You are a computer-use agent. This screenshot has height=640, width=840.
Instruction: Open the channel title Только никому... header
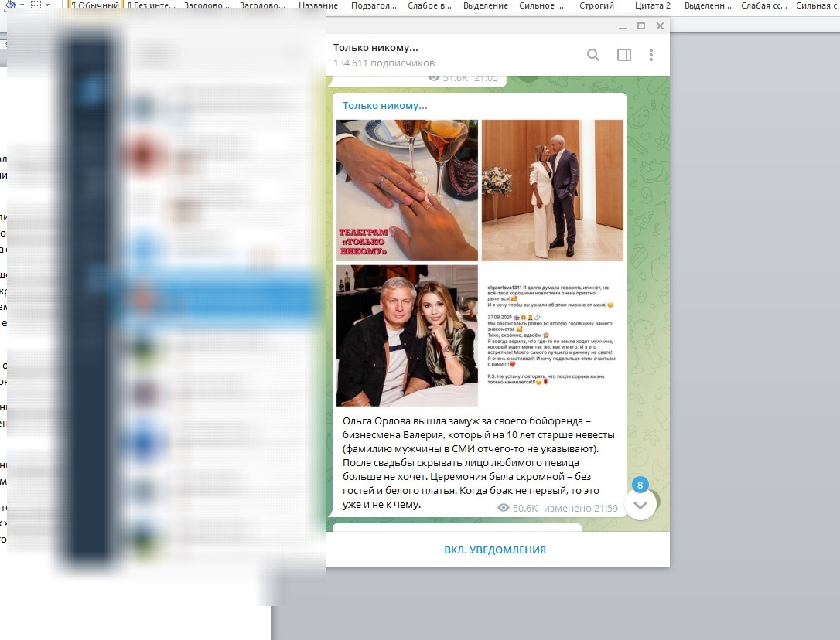pos(376,48)
